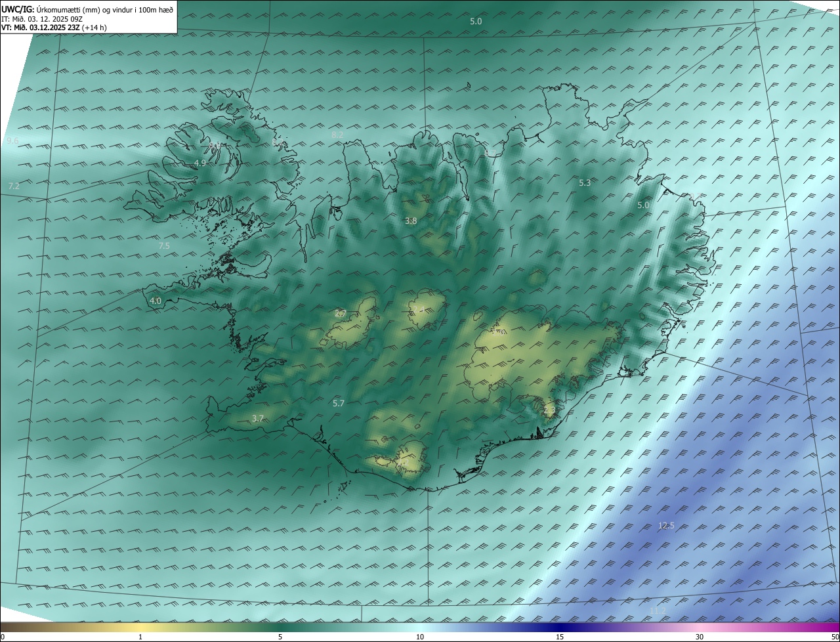Click the 5 label on the color scale

pos(280,637)
